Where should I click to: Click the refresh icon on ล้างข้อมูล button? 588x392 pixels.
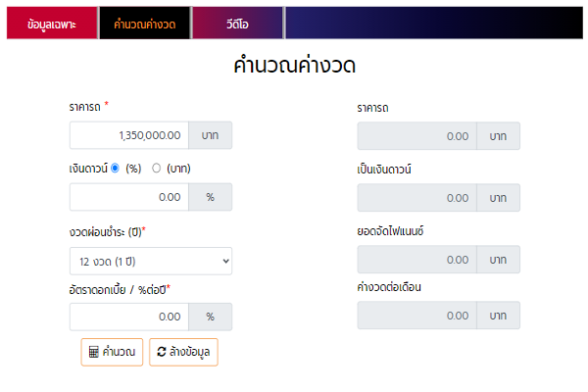(x=163, y=352)
